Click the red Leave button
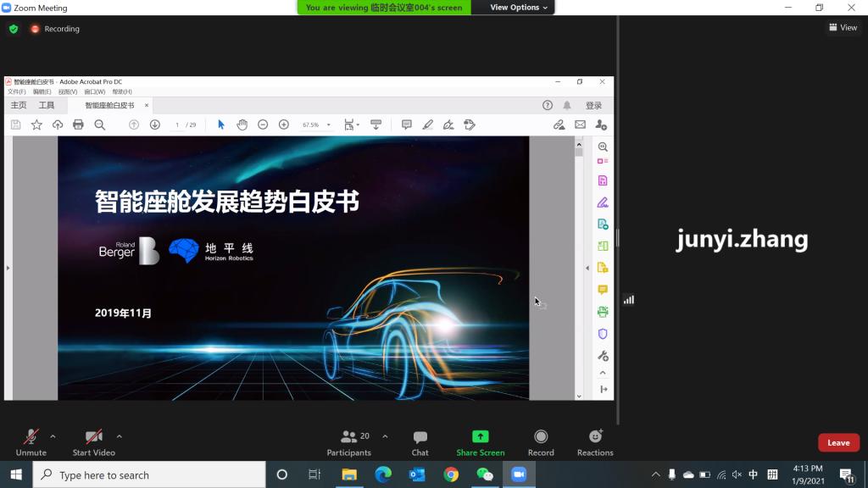Viewport: 868px width, 488px height. (837, 442)
